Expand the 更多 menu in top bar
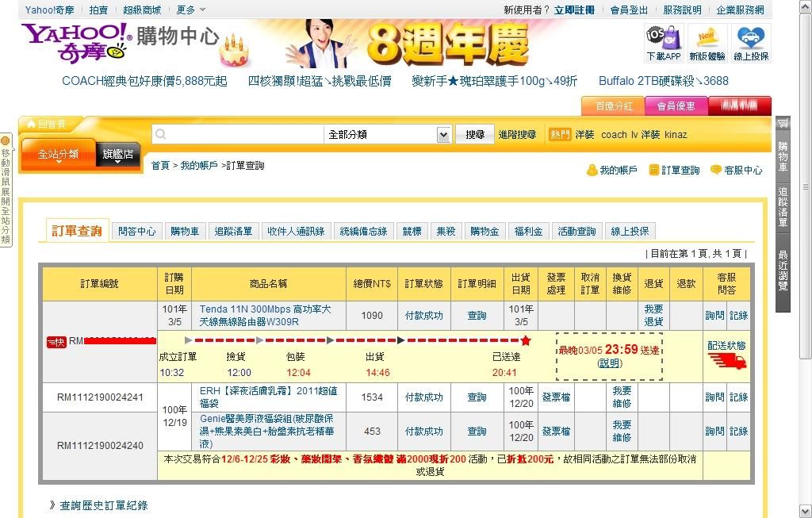The width and height of the screenshot is (812, 518). tap(190, 10)
